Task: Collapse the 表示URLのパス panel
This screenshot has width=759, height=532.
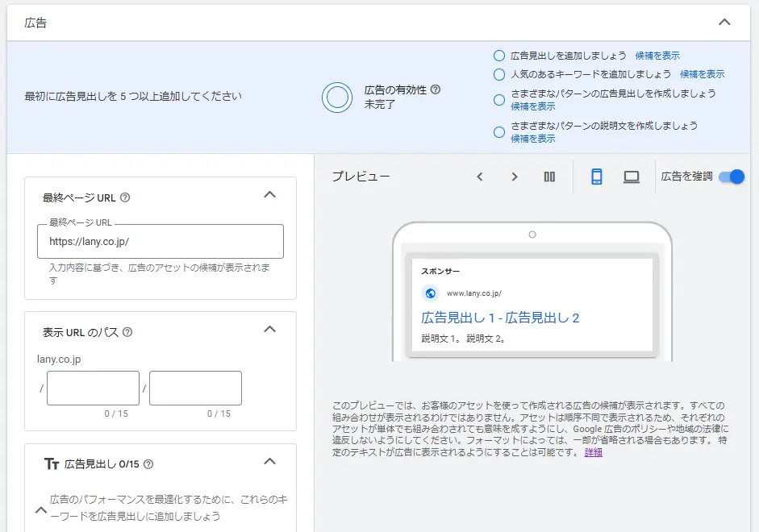Action: click(x=269, y=330)
